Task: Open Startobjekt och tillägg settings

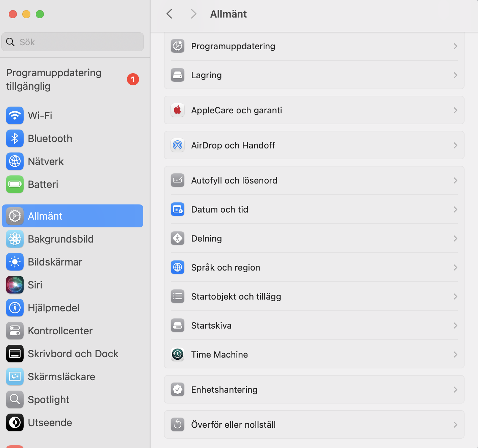Action: point(314,297)
